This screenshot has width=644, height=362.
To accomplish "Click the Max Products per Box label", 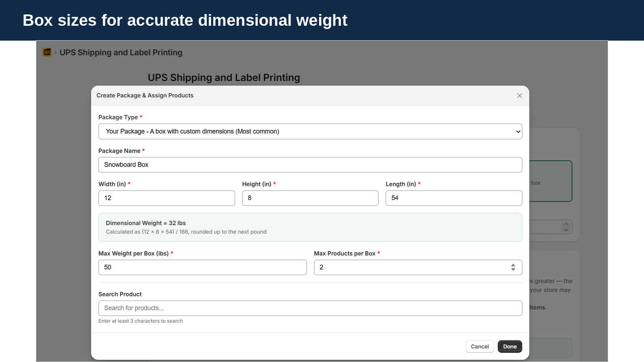I will (x=345, y=253).
